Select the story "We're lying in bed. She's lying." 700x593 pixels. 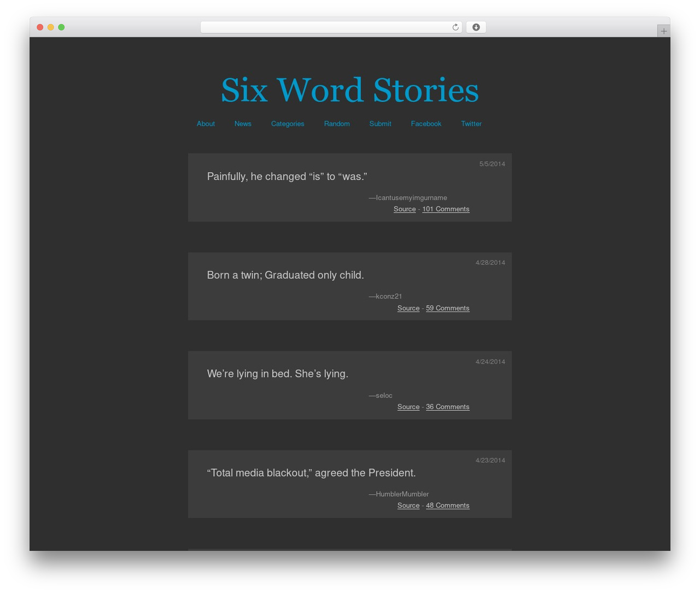278,374
